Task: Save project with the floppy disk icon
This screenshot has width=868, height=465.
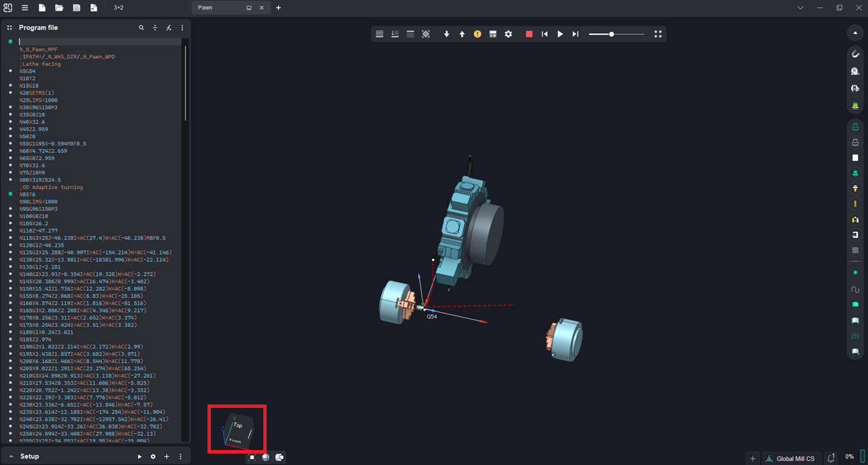Action: (x=76, y=7)
